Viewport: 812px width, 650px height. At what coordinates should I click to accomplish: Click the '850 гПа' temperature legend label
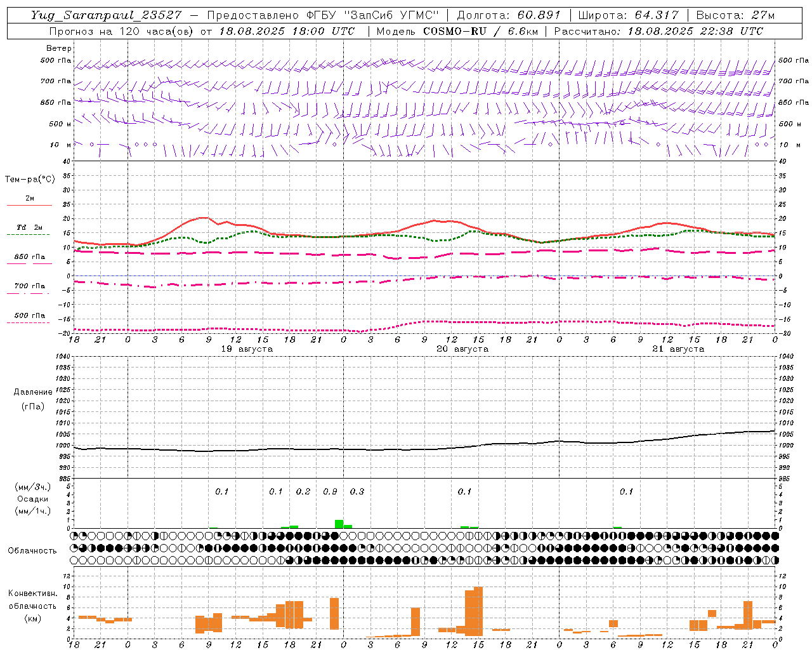[30, 257]
